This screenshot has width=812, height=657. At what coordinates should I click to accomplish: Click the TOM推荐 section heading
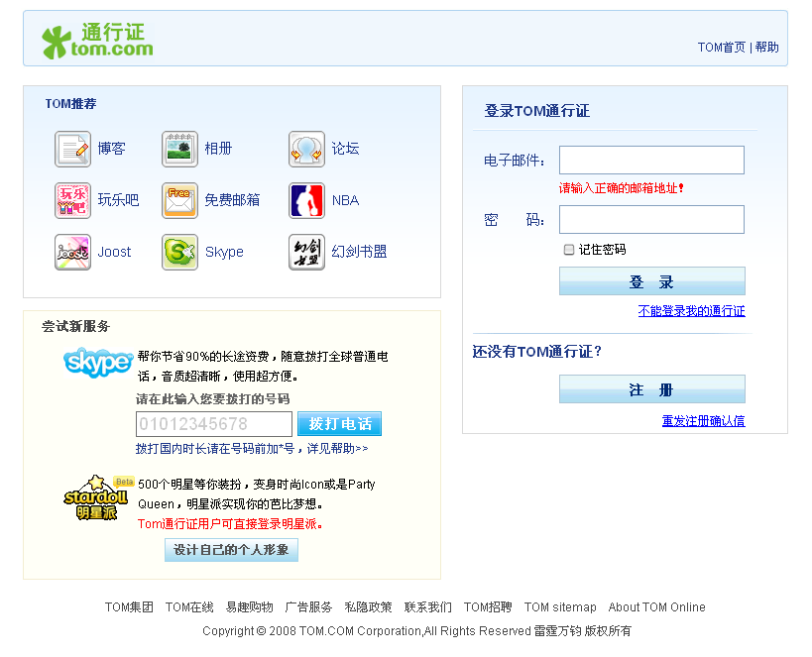pos(70,103)
